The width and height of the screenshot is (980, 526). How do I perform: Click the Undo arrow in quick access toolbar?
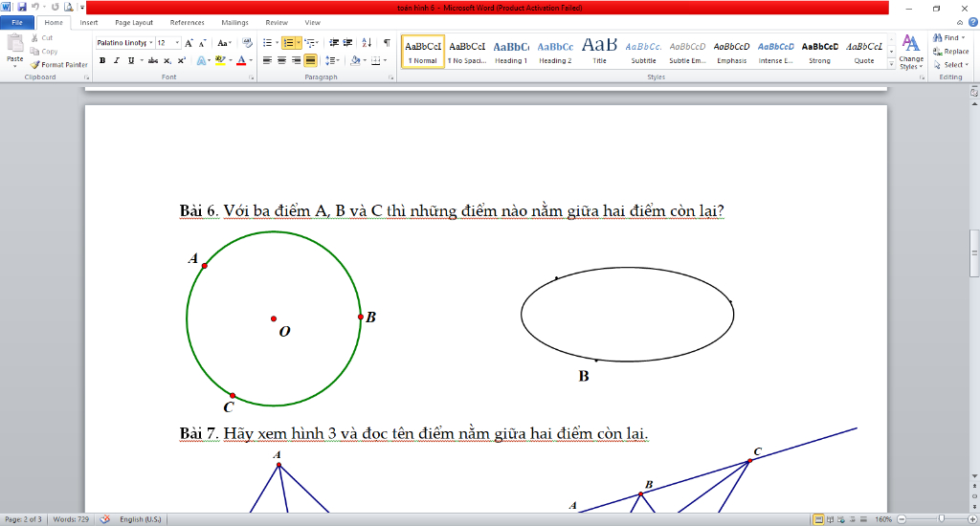coord(35,7)
